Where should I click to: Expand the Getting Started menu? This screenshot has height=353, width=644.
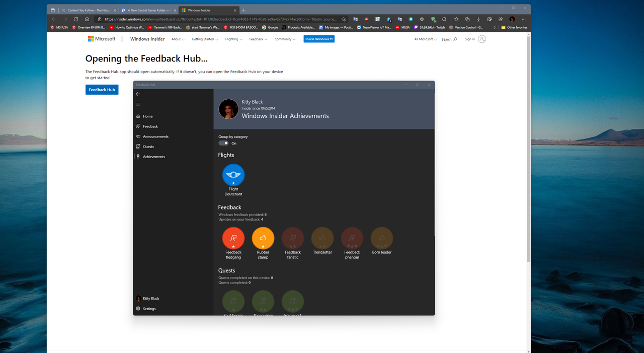pos(205,39)
